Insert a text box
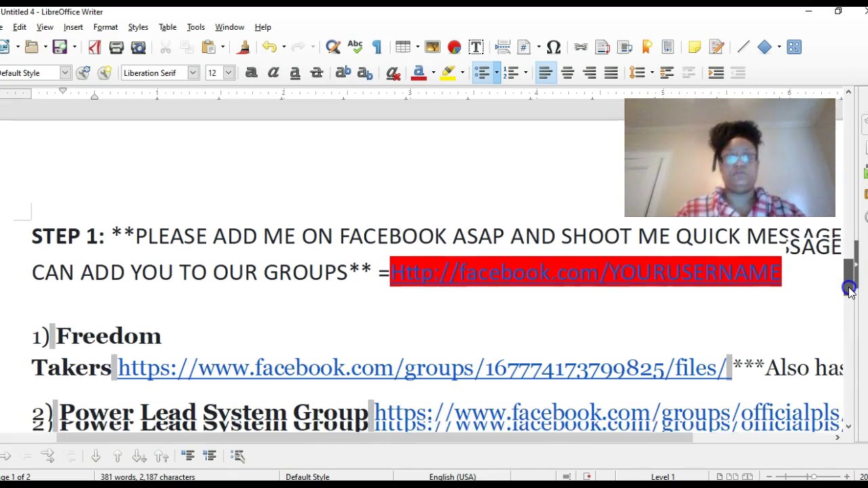The height and width of the screenshot is (488, 868). pos(475,47)
